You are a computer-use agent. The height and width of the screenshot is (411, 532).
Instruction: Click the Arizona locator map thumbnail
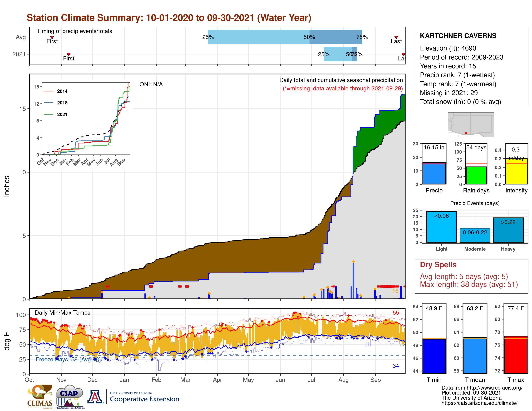[471, 124]
